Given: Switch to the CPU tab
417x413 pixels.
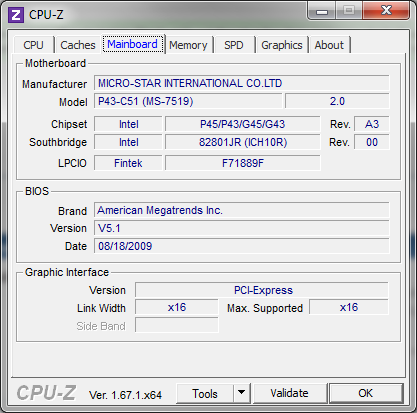Looking at the screenshot, I should (x=33, y=45).
